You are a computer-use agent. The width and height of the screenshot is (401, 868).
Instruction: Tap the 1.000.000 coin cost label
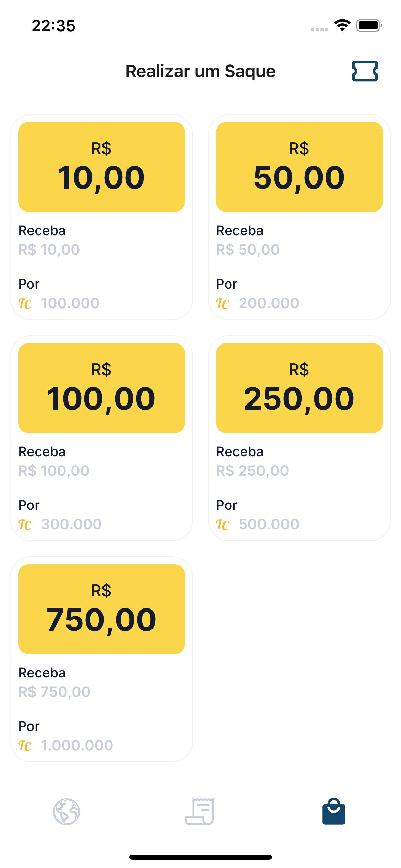77,745
